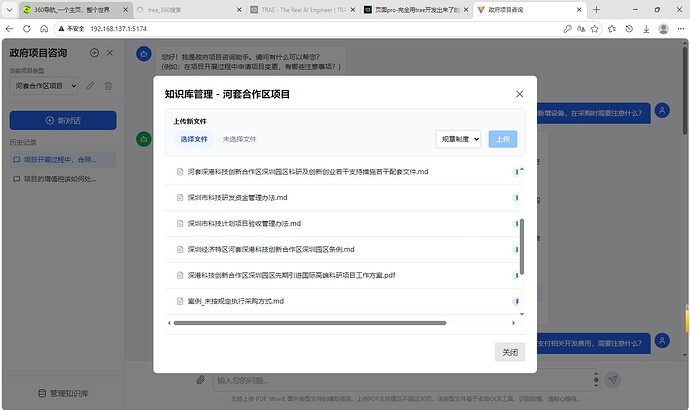Click the paperclip attachment icon
This screenshot has width=690, height=410.
click(201, 380)
